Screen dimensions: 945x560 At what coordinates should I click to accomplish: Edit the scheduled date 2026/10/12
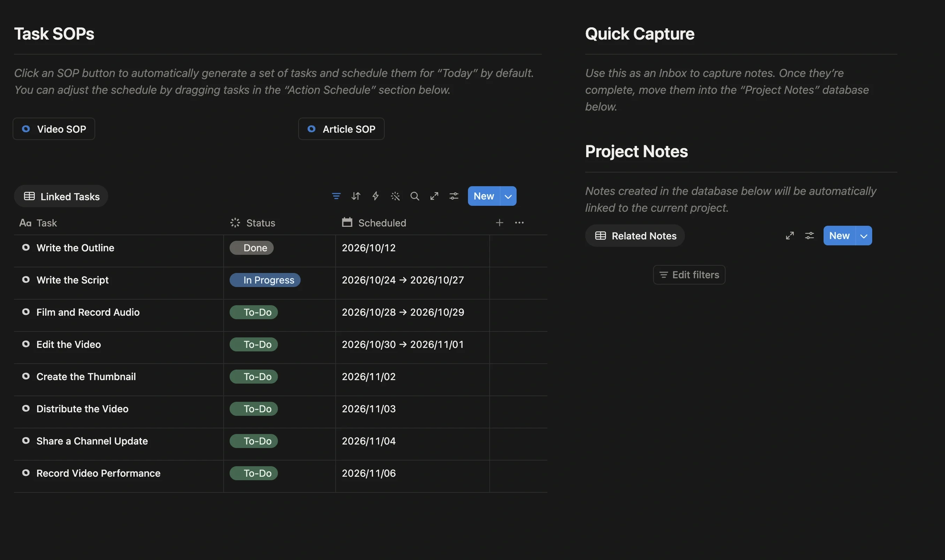point(369,248)
